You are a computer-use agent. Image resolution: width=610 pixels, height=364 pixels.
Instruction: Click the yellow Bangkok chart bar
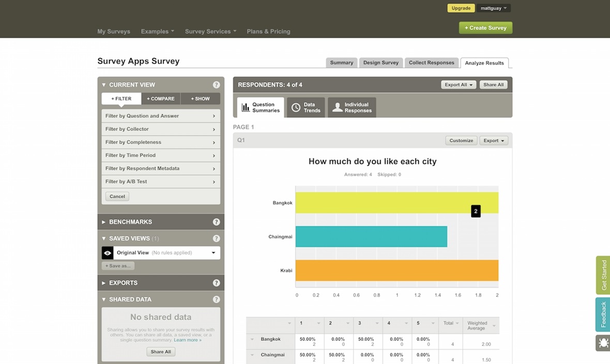coord(397,203)
